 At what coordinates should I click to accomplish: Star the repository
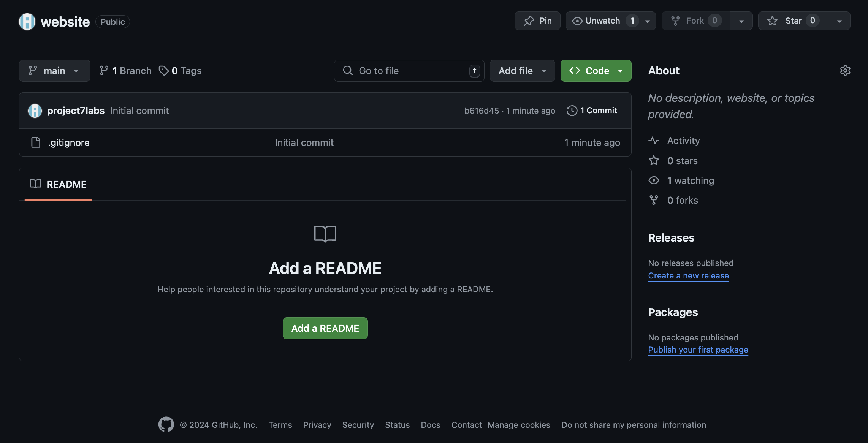[793, 21]
